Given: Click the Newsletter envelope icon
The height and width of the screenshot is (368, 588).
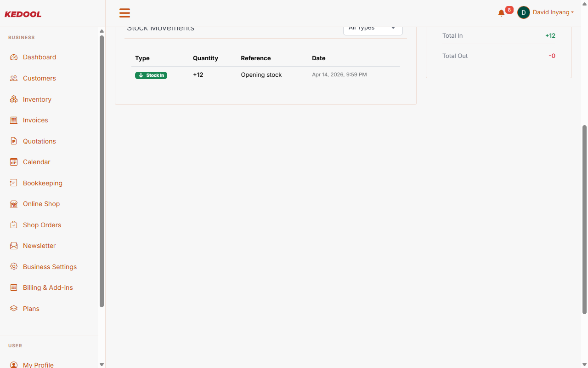Looking at the screenshot, I should (14, 246).
